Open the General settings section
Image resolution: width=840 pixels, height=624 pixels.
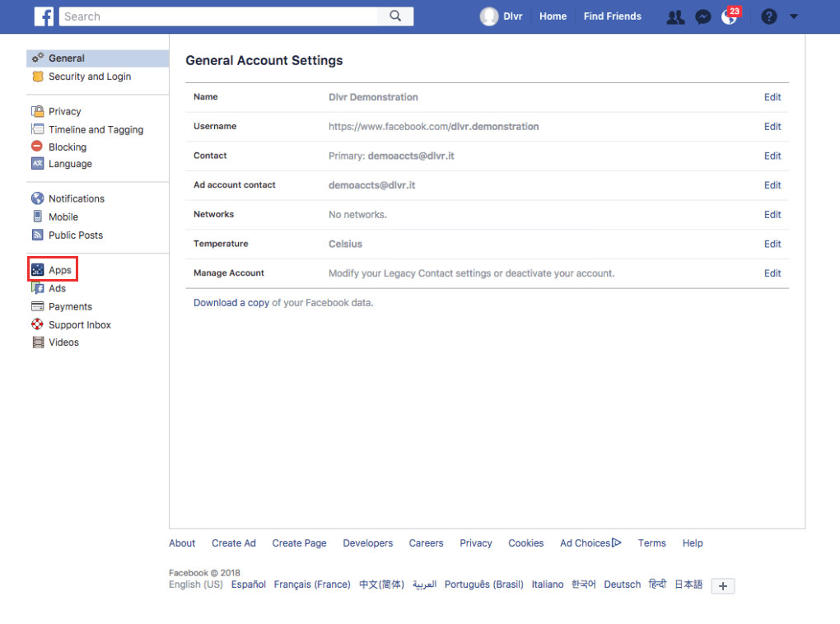click(97, 58)
